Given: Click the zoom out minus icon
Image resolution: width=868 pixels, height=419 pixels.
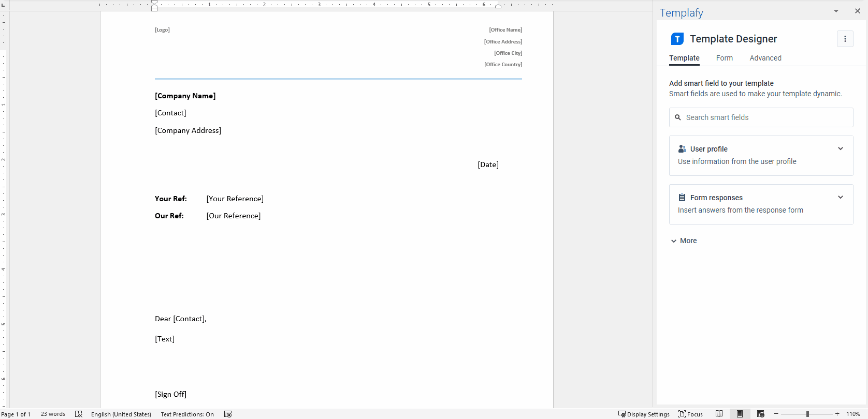Looking at the screenshot, I should coord(776,414).
